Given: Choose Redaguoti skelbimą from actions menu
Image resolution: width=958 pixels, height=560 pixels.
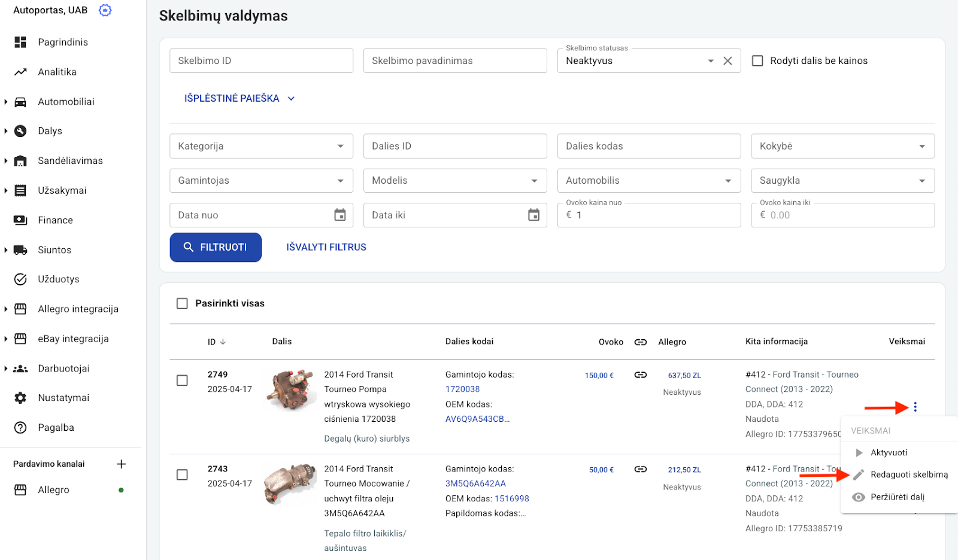Looking at the screenshot, I should click(908, 474).
